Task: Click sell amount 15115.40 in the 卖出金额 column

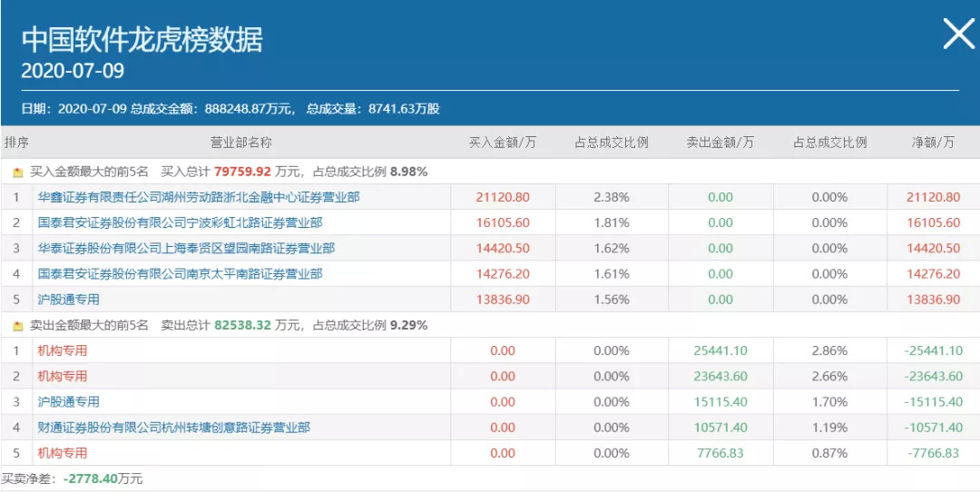Action: click(x=720, y=401)
